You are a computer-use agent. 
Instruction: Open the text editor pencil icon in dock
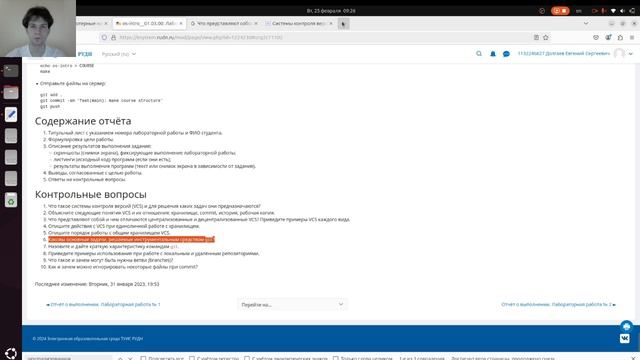[11, 114]
